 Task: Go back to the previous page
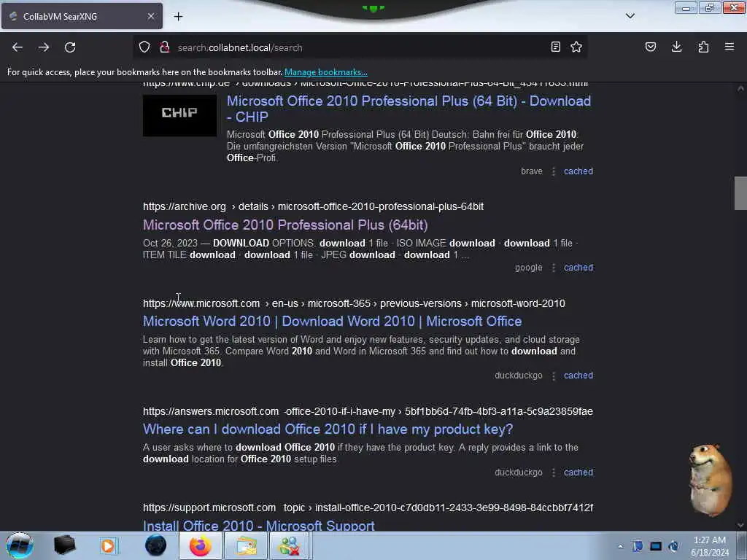18,47
